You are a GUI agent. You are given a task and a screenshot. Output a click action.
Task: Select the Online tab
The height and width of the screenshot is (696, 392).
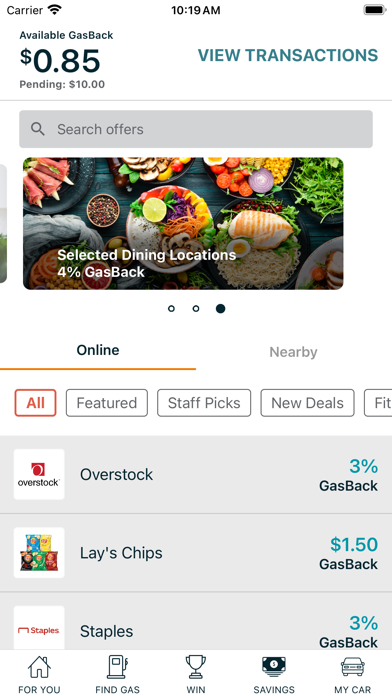point(98,350)
